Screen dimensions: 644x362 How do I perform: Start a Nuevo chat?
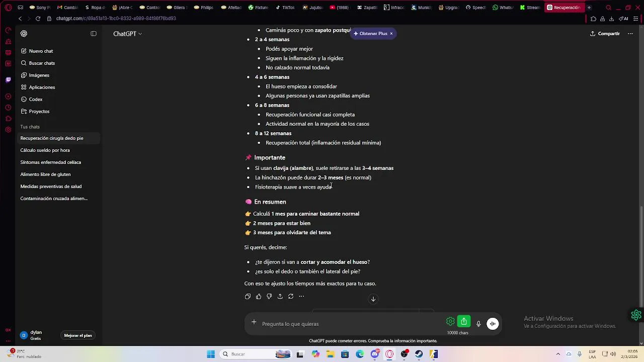[x=59, y=51]
